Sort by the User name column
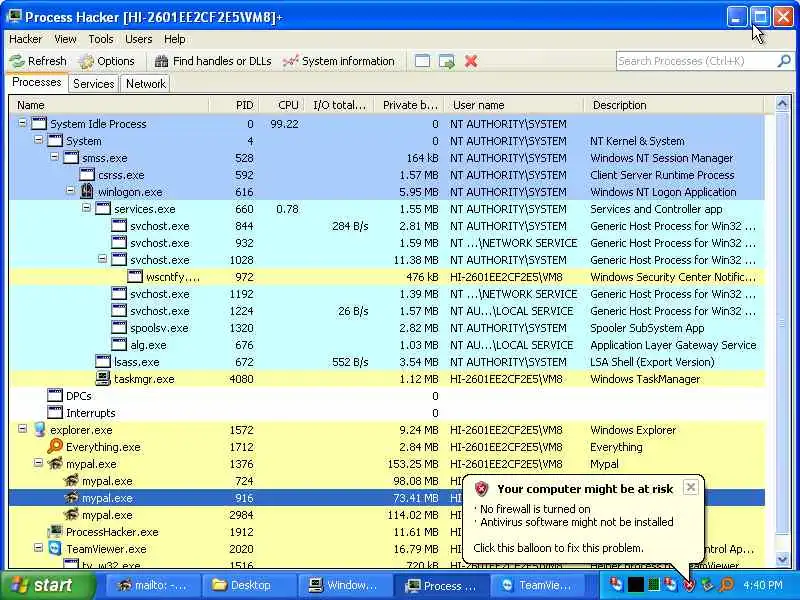The image size is (800, 600). coord(513,105)
